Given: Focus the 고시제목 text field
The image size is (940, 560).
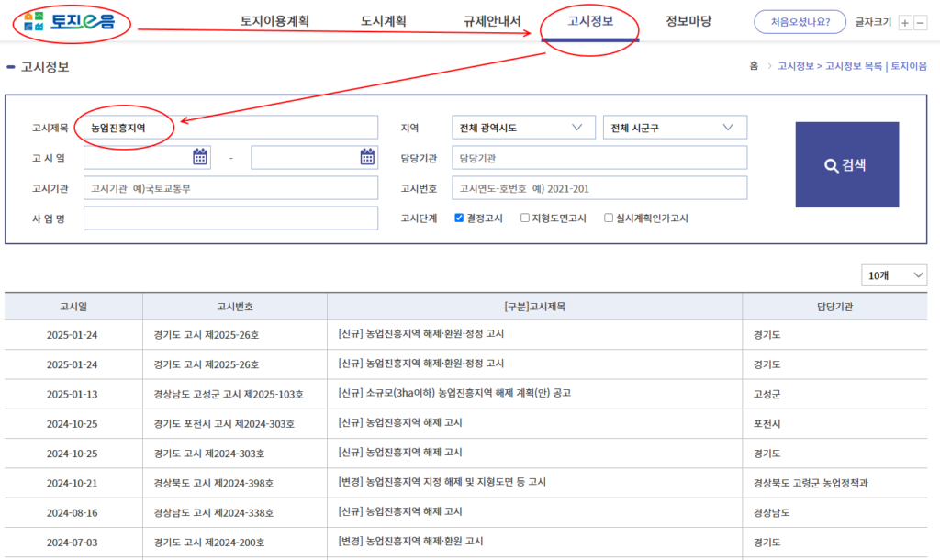Looking at the screenshot, I should tap(229, 128).
